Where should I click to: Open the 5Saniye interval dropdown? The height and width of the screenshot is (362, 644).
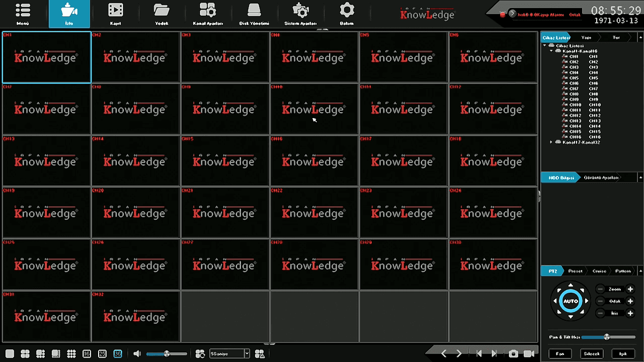247,354
